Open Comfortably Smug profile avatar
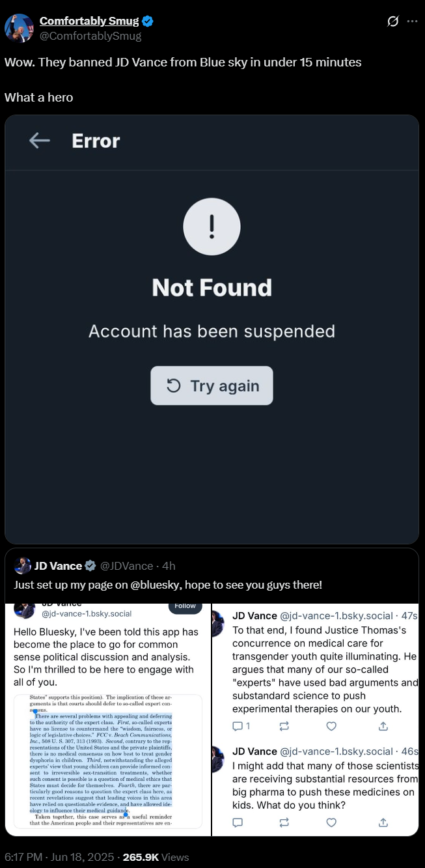The width and height of the screenshot is (425, 868). coord(18,28)
